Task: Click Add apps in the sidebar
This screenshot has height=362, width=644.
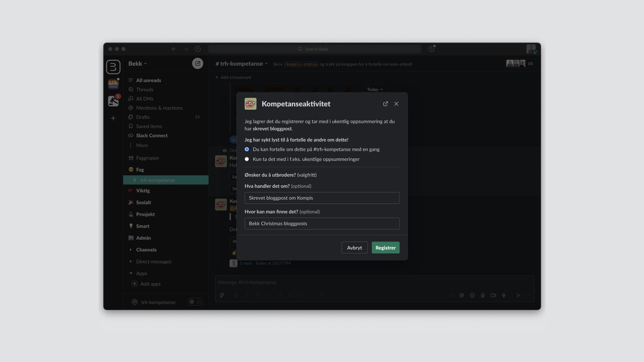Action: coord(150,284)
